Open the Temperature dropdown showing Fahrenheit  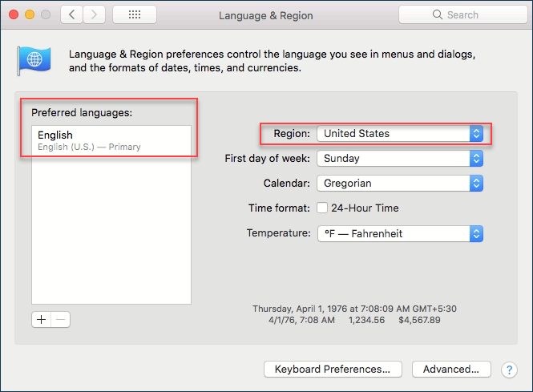(x=400, y=233)
